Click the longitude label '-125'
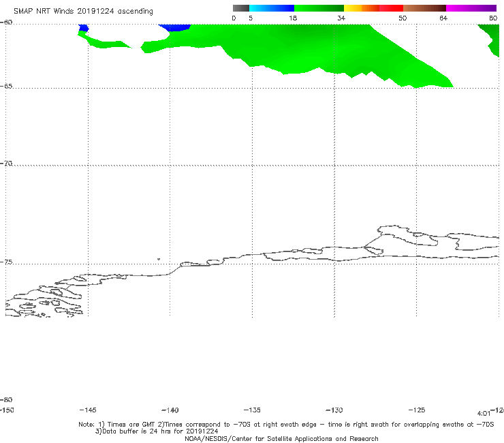Screen dimensions: 504x443 (417, 410)
